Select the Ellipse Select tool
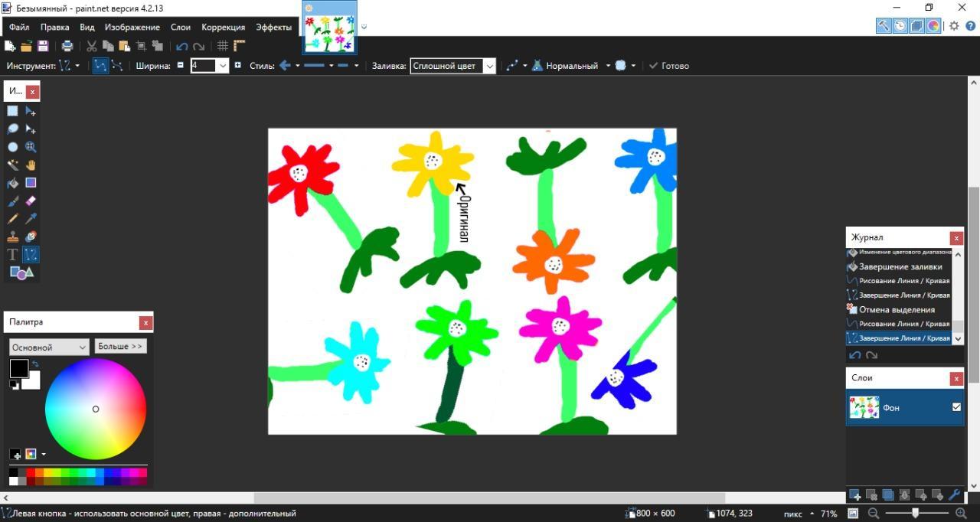 [13, 147]
